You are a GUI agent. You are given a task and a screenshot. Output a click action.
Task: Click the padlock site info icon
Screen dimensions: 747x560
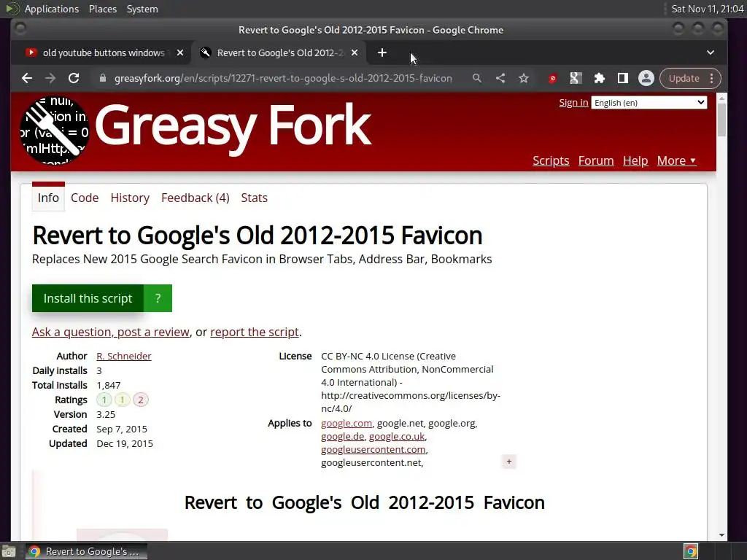tap(102, 78)
